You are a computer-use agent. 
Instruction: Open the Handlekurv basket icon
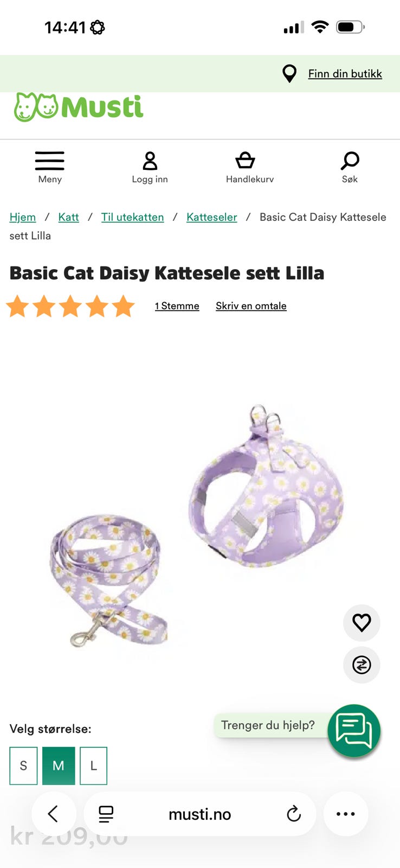tap(245, 161)
